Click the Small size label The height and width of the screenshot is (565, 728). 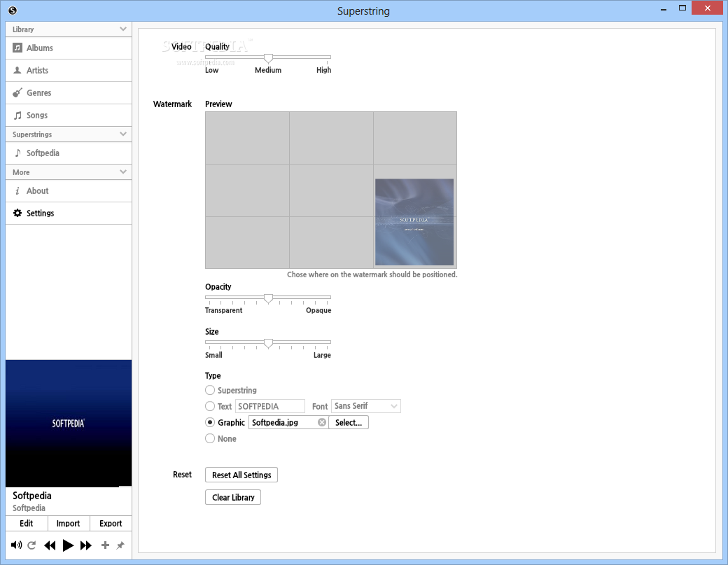coord(213,355)
